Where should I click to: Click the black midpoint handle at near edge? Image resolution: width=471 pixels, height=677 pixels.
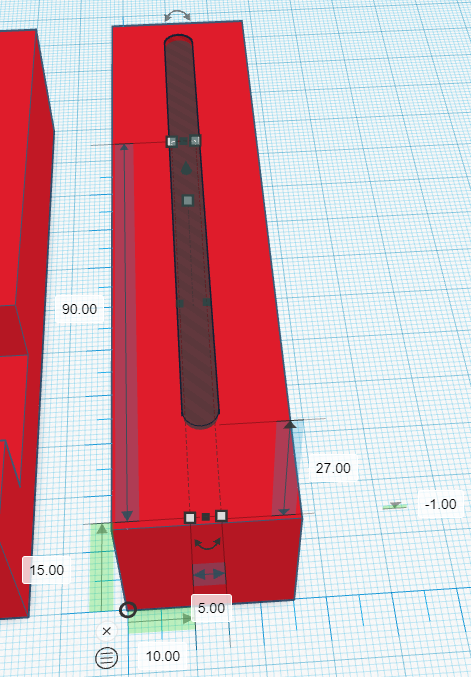206,517
